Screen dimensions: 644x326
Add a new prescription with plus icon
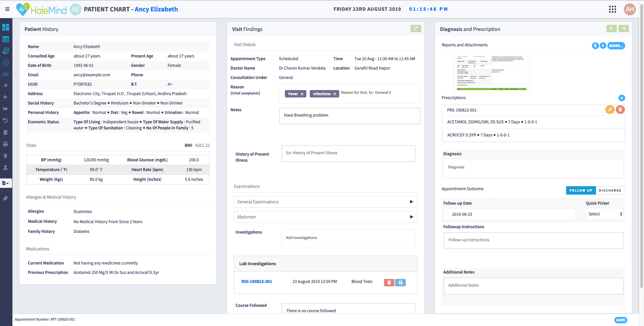click(621, 98)
